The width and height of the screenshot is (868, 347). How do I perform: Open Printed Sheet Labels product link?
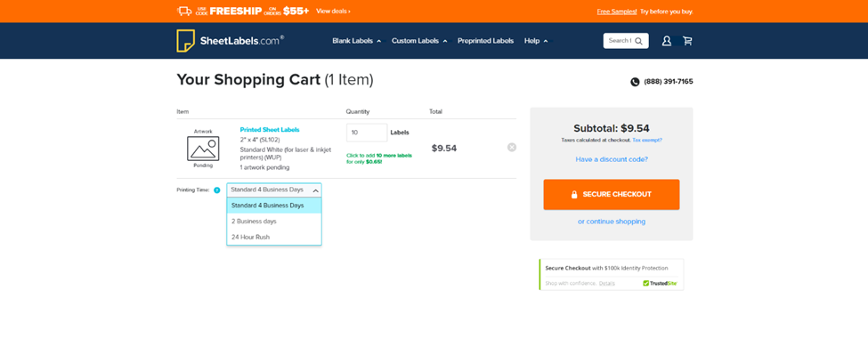[x=270, y=130]
